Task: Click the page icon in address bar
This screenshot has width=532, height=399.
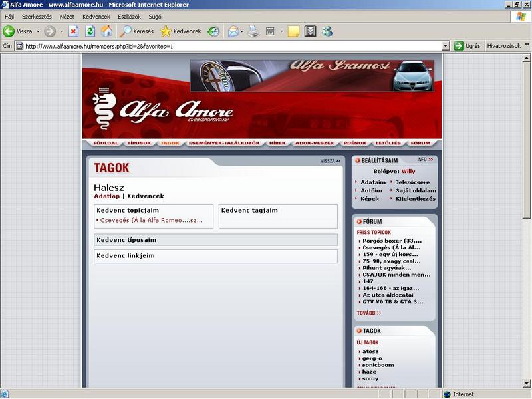Action: [20, 46]
